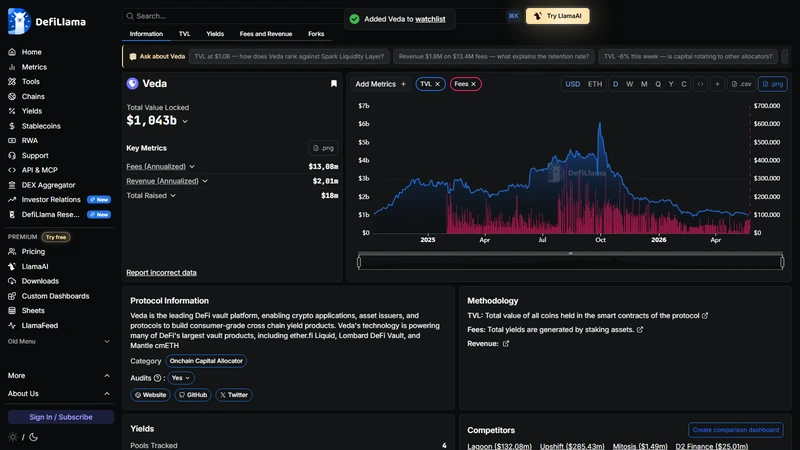This screenshot has width=800, height=450.
Task: Click Report incorrect data link
Action: [161, 272]
